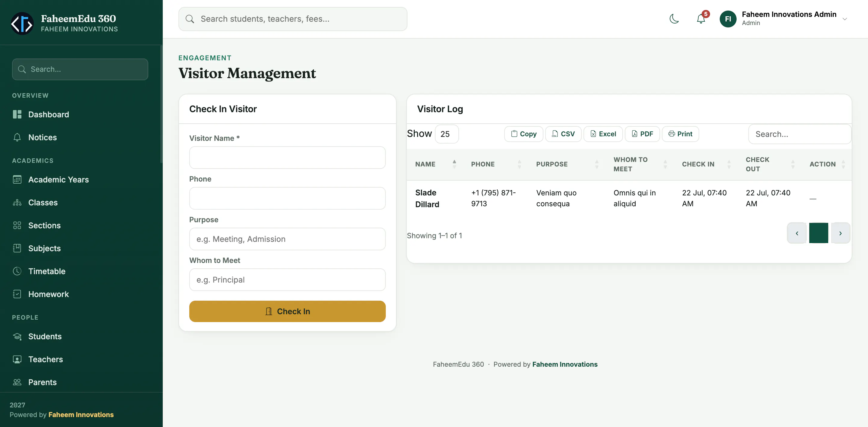Click the Timetable clock icon
Image resolution: width=868 pixels, height=427 pixels.
pos(17,271)
